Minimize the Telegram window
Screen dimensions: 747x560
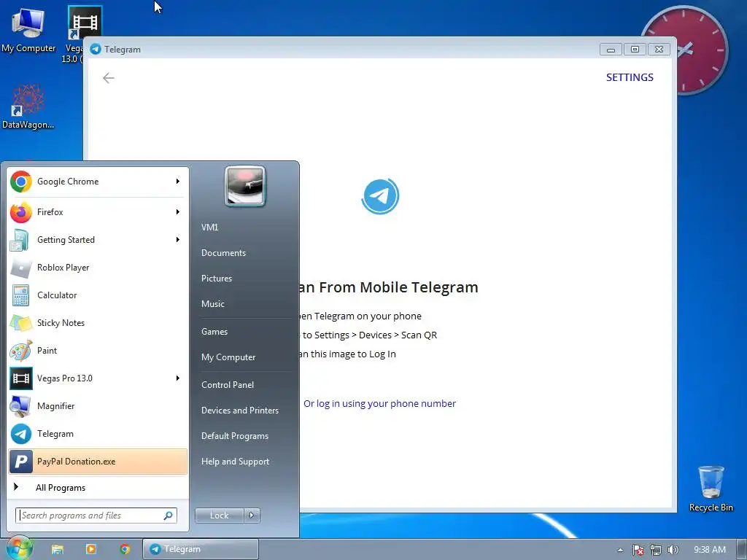click(x=611, y=49)
